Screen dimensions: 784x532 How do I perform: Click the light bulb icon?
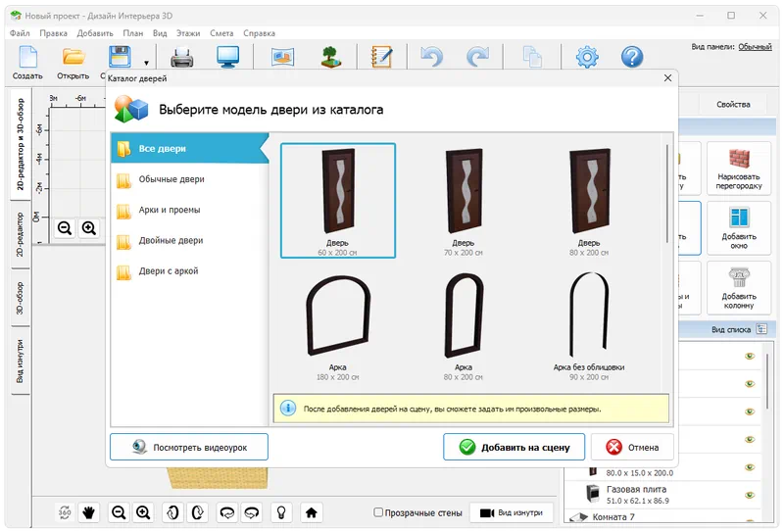(282, 511)
